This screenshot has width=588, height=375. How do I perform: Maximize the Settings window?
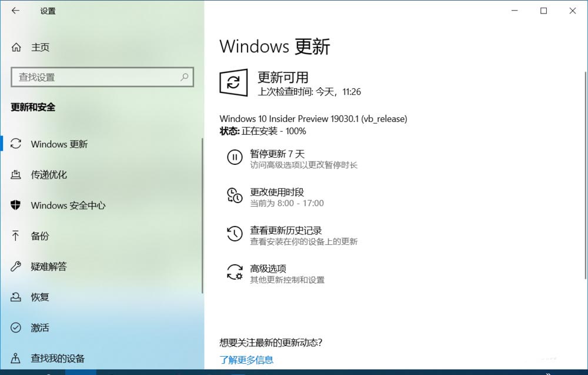pos(543,11)
